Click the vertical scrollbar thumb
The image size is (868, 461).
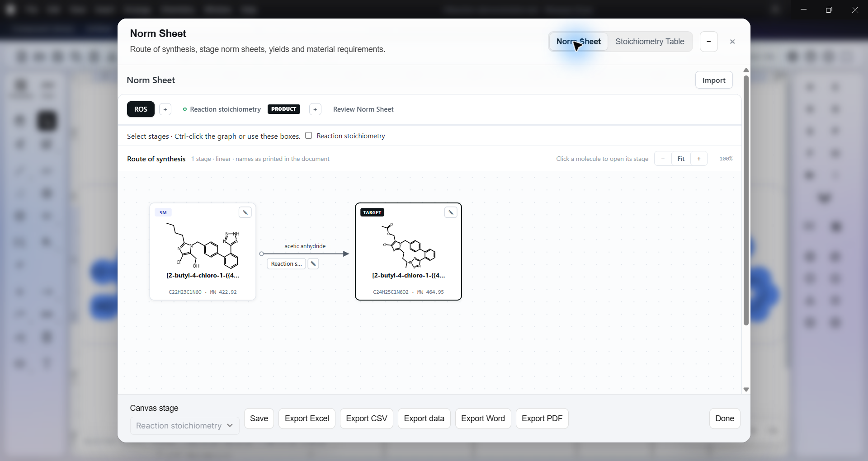click(746, 200)
